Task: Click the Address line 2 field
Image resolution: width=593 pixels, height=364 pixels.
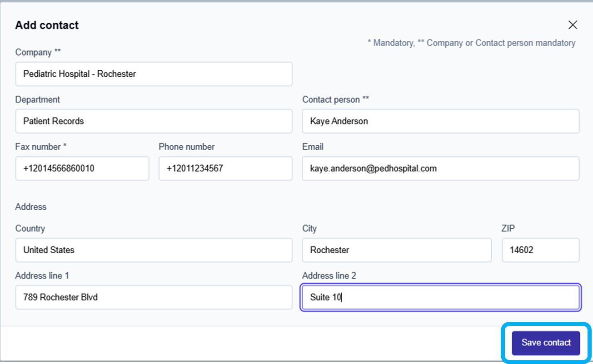Action: [440, 297]
